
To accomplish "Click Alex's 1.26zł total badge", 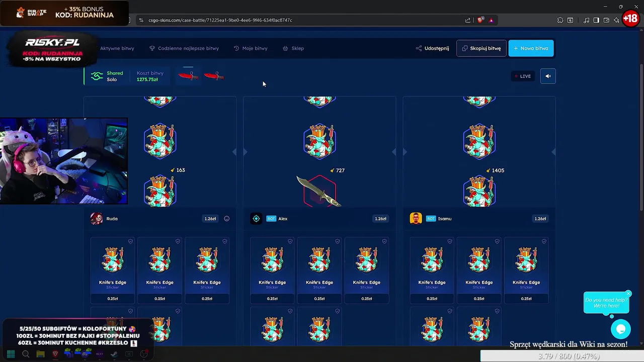I will click(380, 219).
